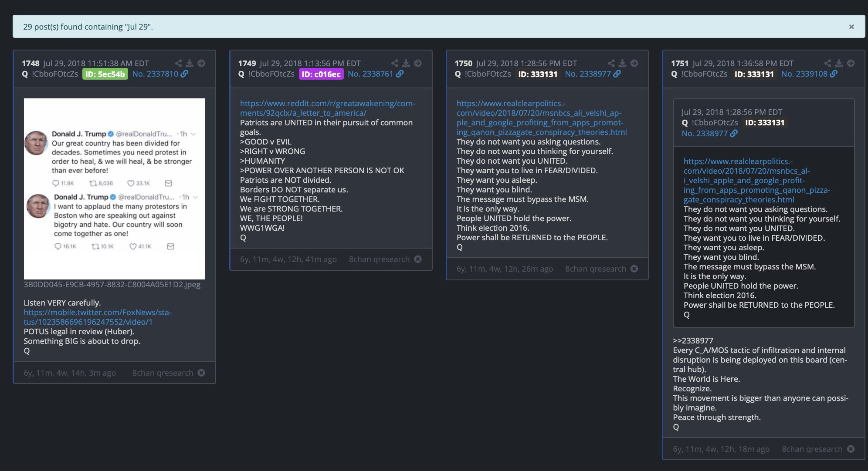This screenshot has width=868, height=471.
Task: Open the arrow icon on post 1751
Action: pos(851,63)
